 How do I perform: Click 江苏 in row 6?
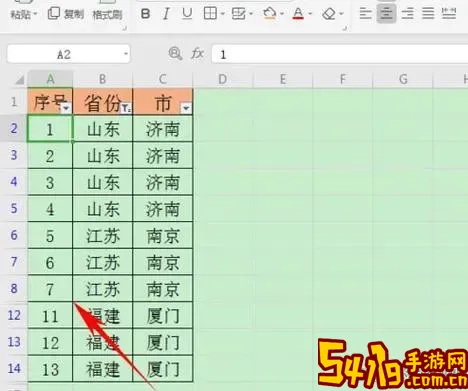pyautogui.click(x=103, y=236)
